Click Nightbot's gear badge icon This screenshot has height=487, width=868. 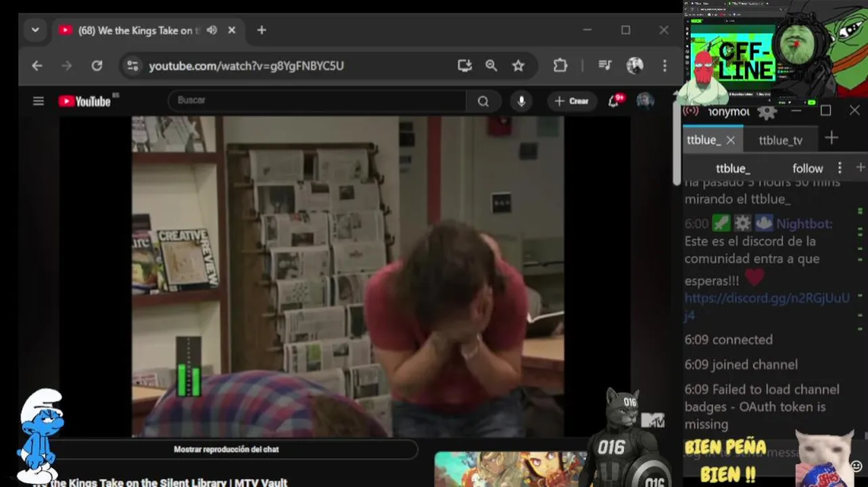point(742,224)
